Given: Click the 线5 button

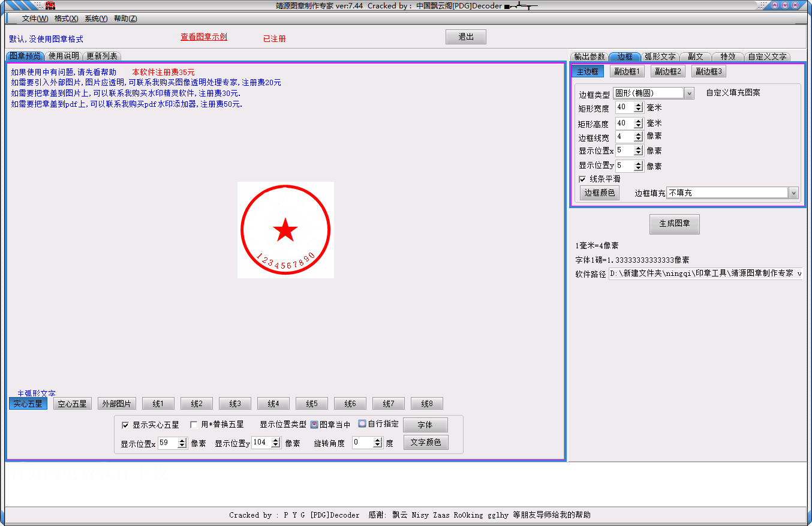Looking at the screenshot, I should coord(312,404).
